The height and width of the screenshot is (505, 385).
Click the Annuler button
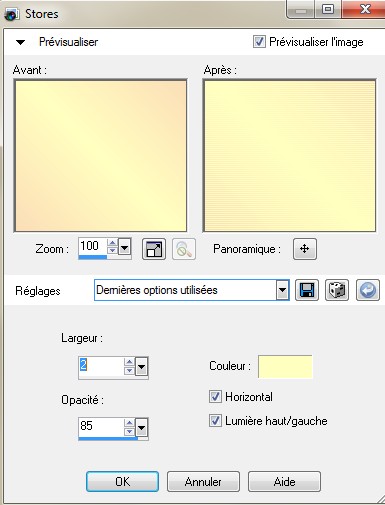(x=203, y=481)
